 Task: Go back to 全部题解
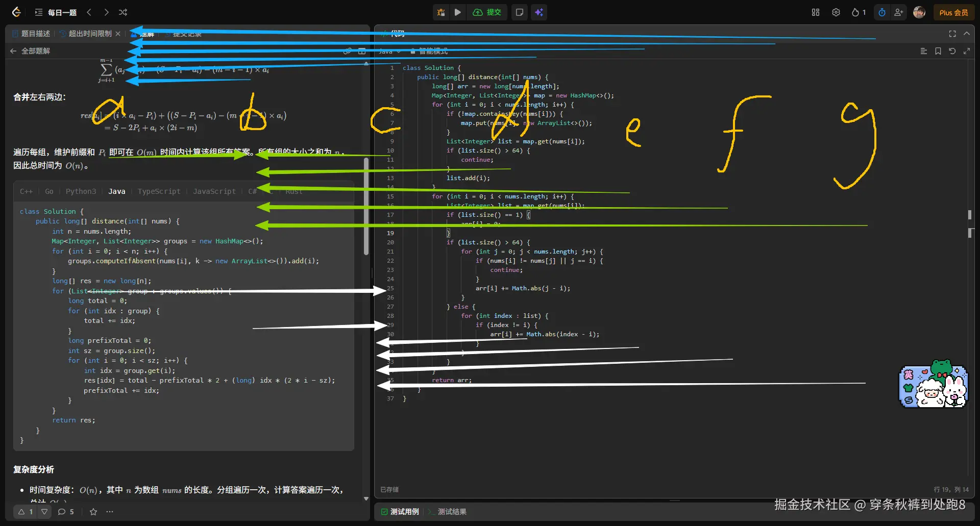pyautogui.click(x=30, y=51)
